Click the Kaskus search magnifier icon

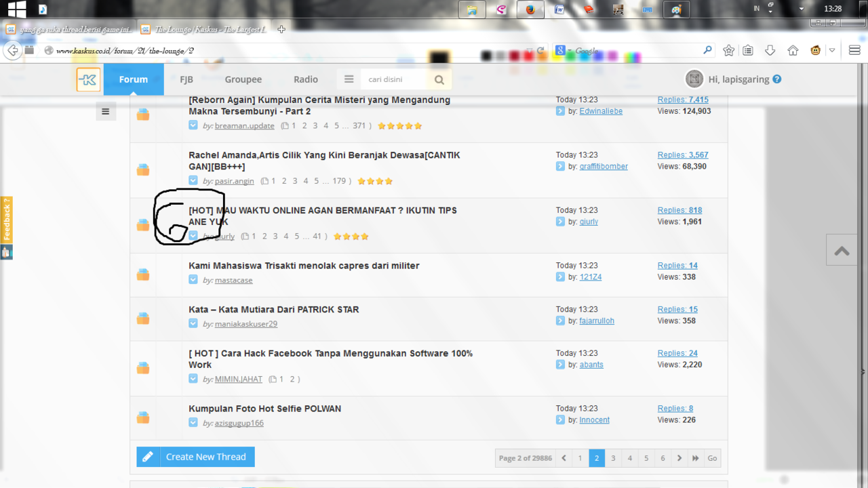point(439,80)
